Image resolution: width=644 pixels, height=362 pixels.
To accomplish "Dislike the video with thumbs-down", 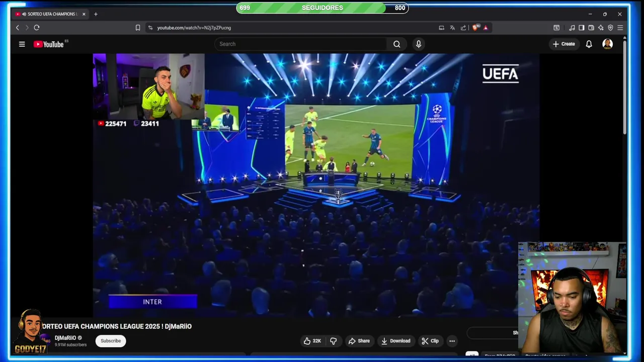I will [333, 341].
